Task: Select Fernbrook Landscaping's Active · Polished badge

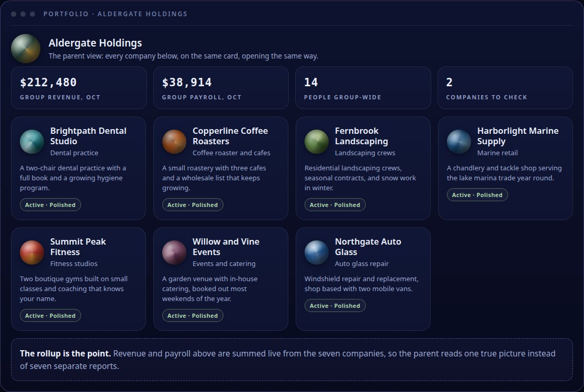Action: pyautogui.click(x=335, y=205)
